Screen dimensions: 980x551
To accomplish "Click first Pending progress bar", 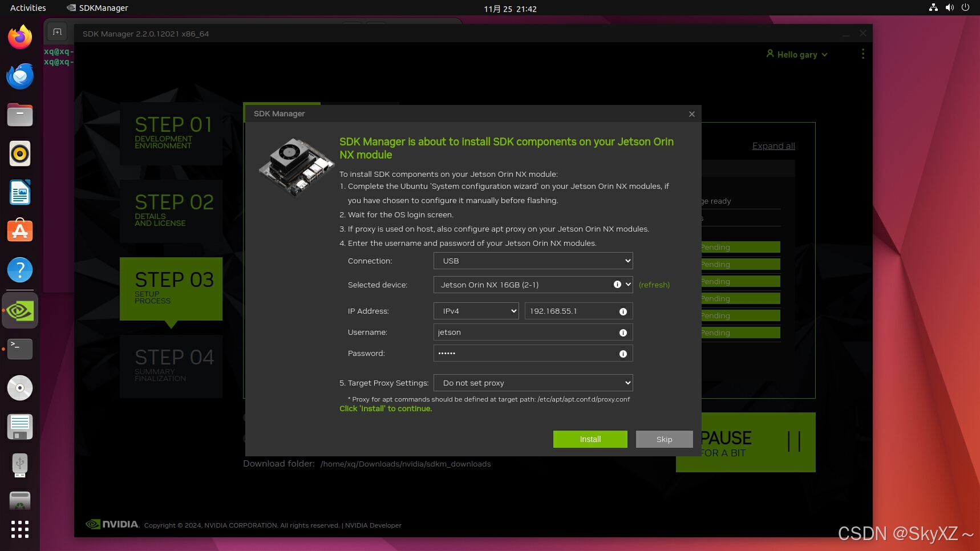I will 740,247.
